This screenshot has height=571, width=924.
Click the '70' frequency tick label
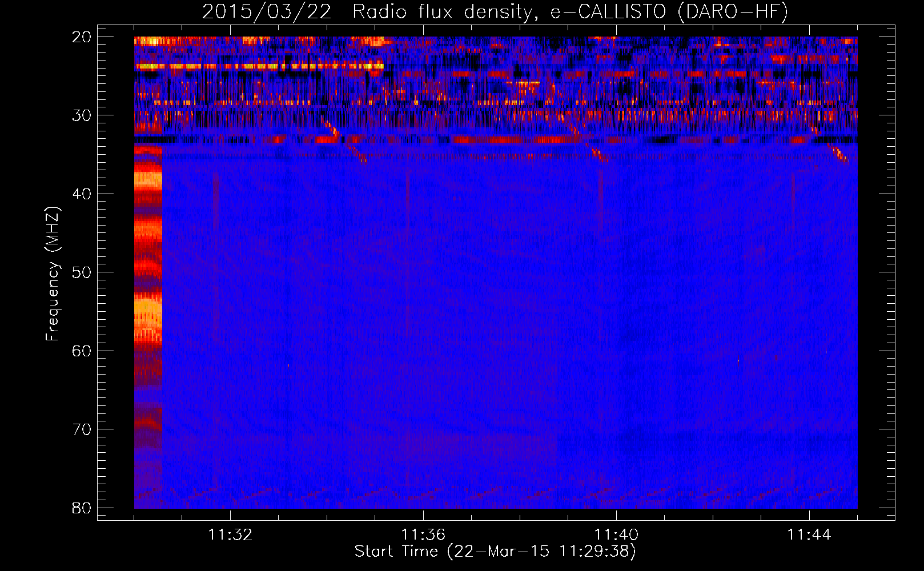tap(82, 429)
